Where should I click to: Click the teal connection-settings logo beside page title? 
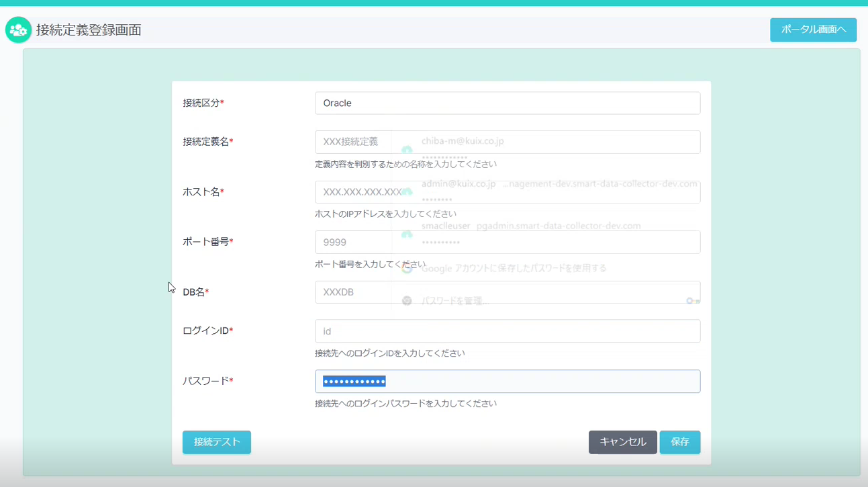[18, 30]
